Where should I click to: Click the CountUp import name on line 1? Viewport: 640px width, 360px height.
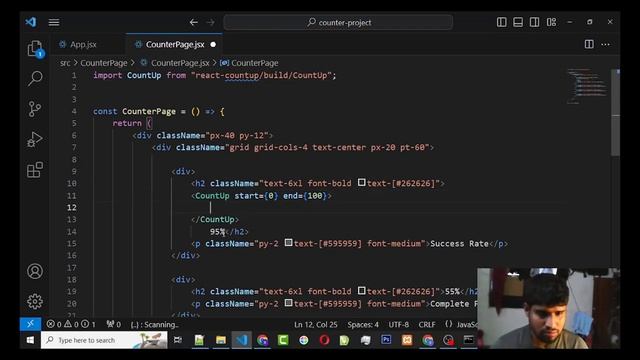point(144,75)
